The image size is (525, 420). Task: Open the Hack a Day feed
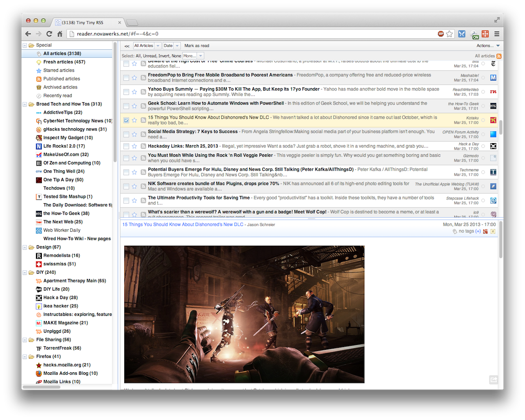60,298
